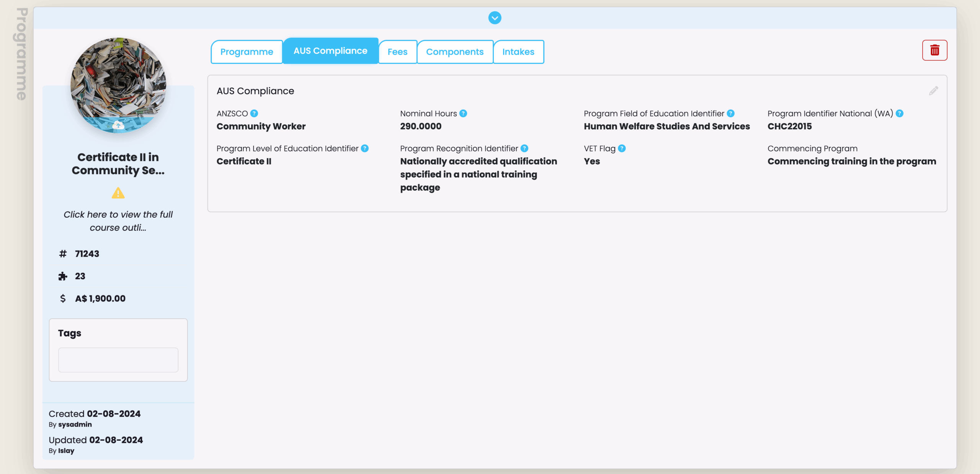Screen dimensions: 980x474
Task: Switch to the Programme tab
Action: [x=247, y=52]
